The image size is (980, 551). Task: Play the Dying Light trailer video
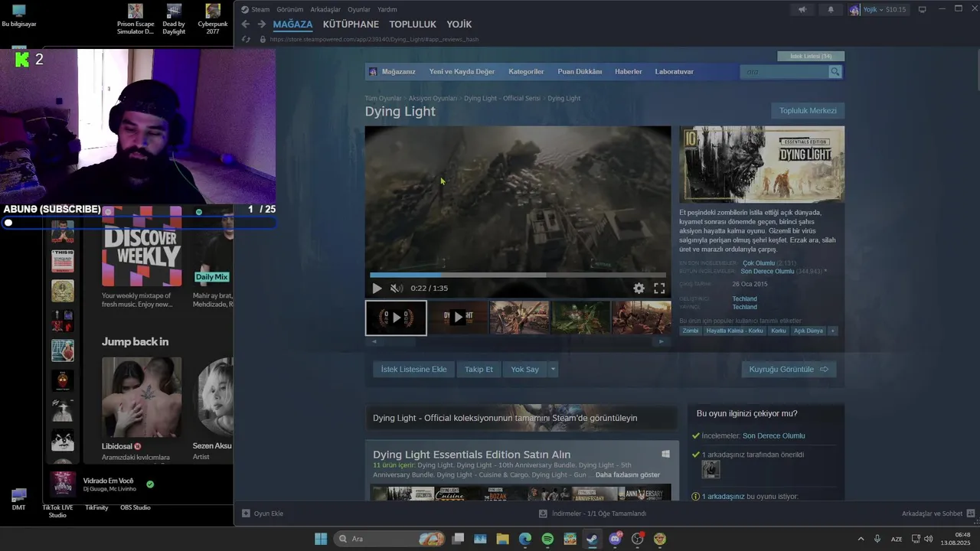[x=377, y=289]
